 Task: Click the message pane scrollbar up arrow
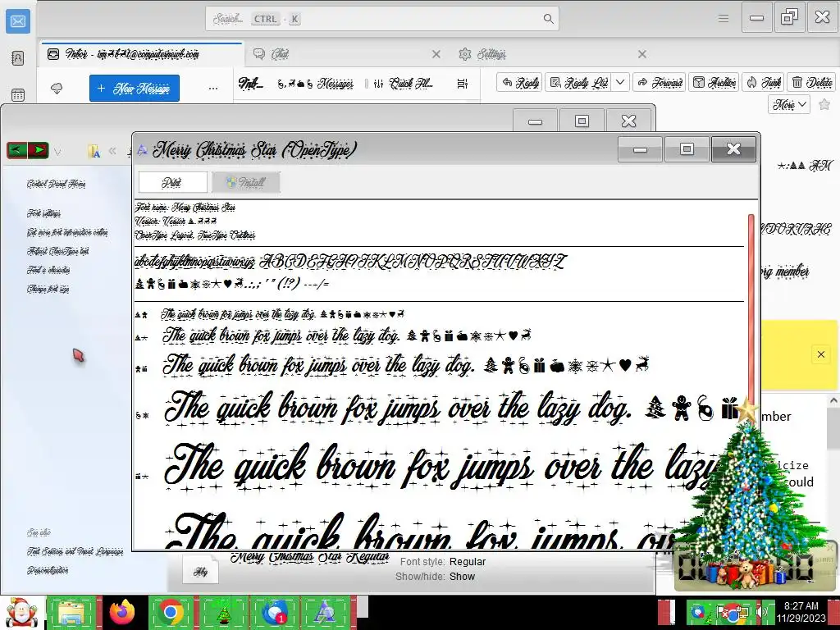833,400
